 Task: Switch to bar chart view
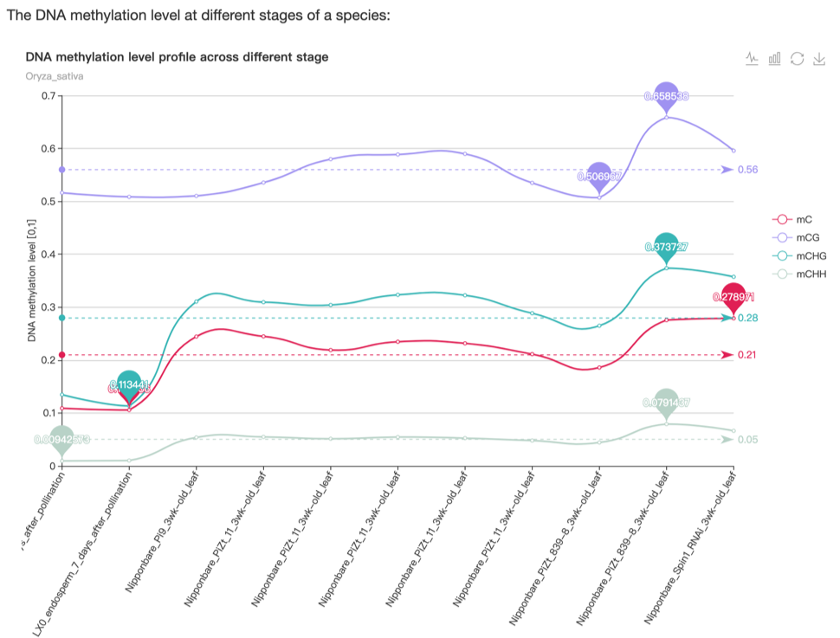click(775, 58)
